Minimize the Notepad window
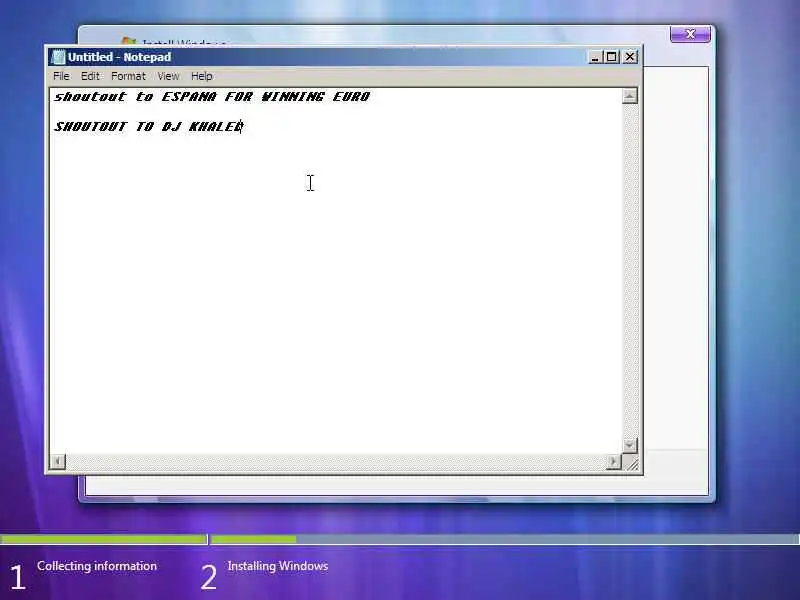 coord(595,57)
